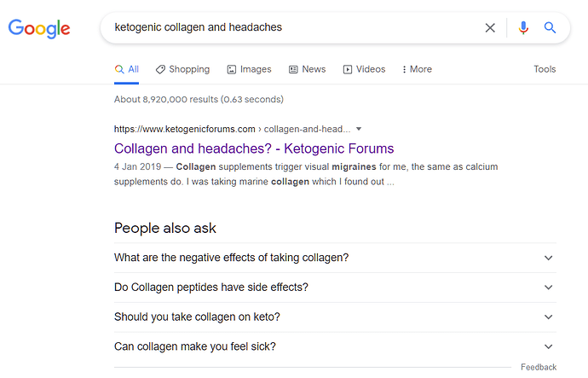Open the More menu
This screenshot has width=588, height=378.
pyautogui.click(x=417, y=69)
